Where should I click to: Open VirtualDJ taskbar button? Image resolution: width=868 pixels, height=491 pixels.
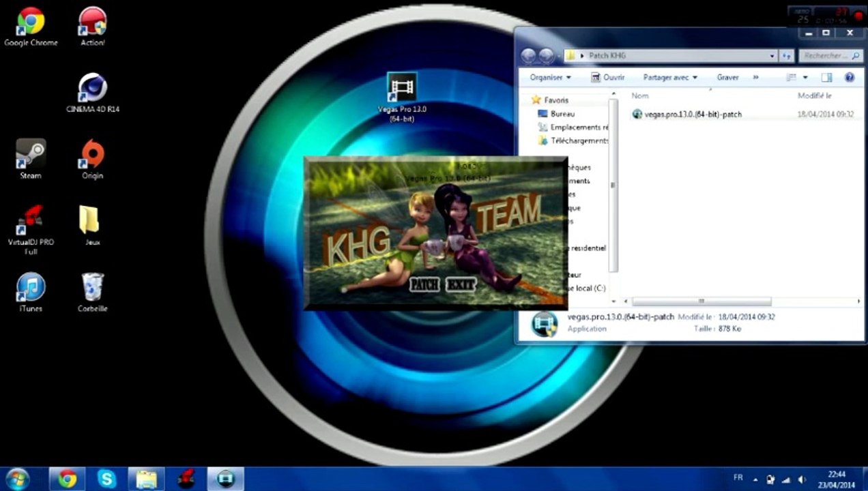pyautogui.click(x=186, y=479)
